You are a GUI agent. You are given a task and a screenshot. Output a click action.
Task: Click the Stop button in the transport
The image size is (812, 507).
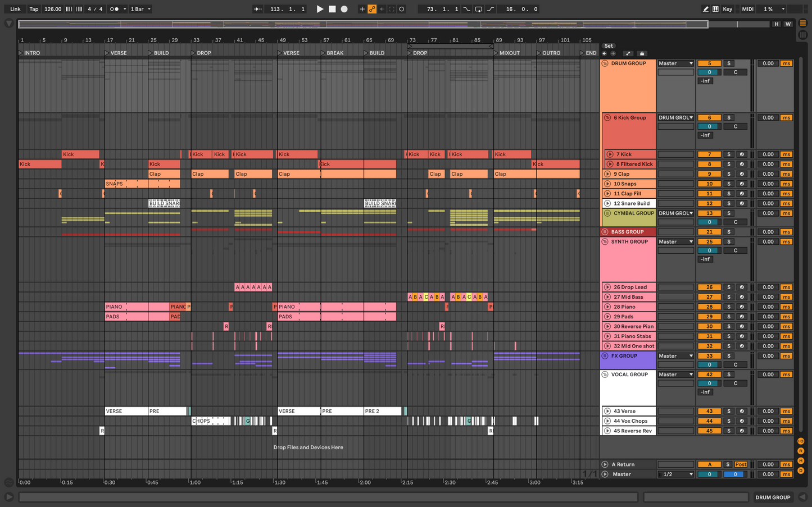click(x=332, y=9)
